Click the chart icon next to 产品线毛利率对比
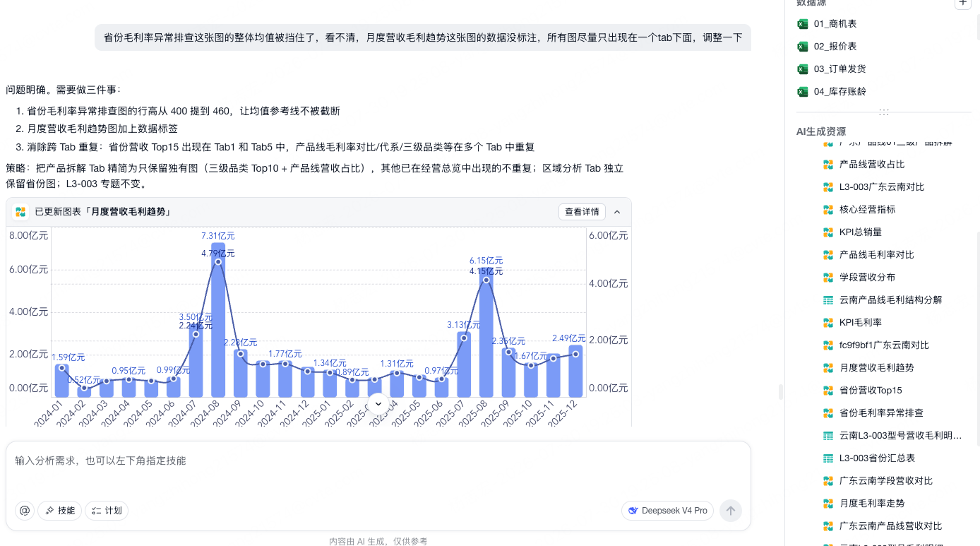Screen dimensions: 980x546 coord(828,255)
